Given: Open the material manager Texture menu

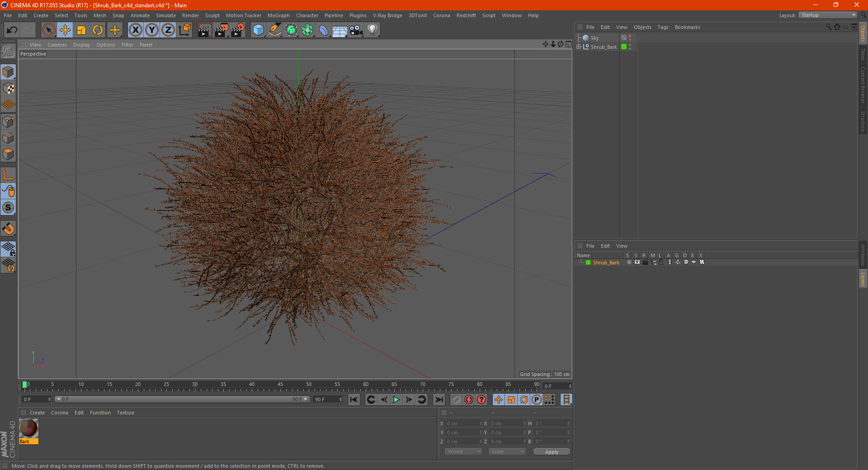Looking at the screenshot, I should pyautogui.click(x=125, y=413).
